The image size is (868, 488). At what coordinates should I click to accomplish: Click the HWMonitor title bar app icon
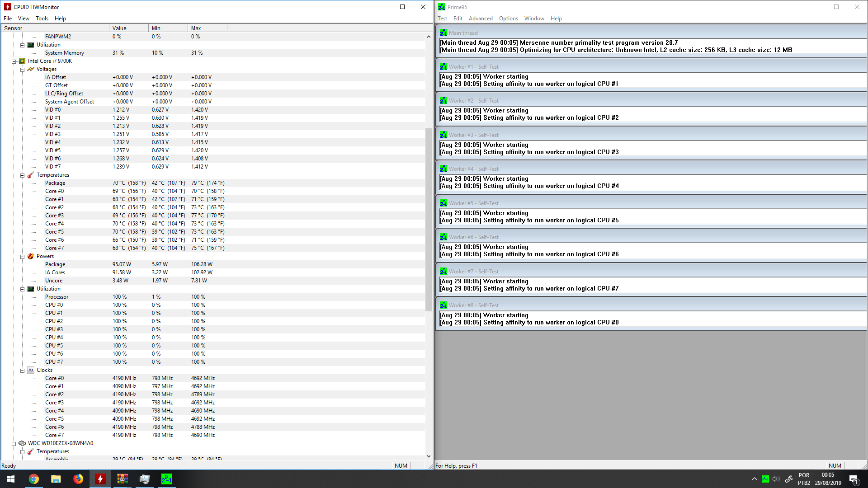coord(8,7)
